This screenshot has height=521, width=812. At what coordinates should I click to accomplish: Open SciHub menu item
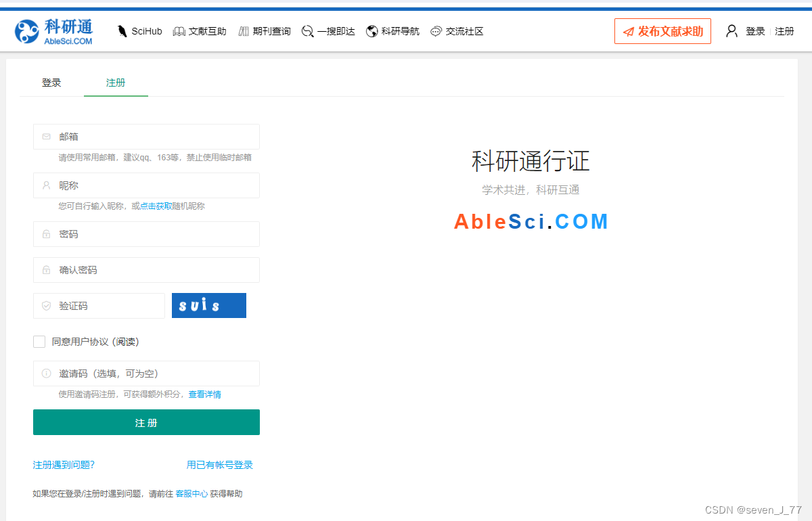pos(139,31)
